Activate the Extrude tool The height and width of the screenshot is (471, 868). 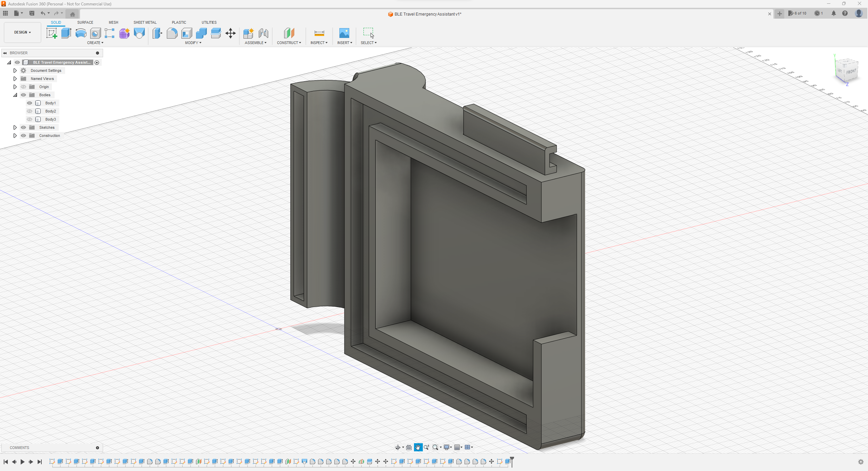pyautogui.click(x=66, y=33)
